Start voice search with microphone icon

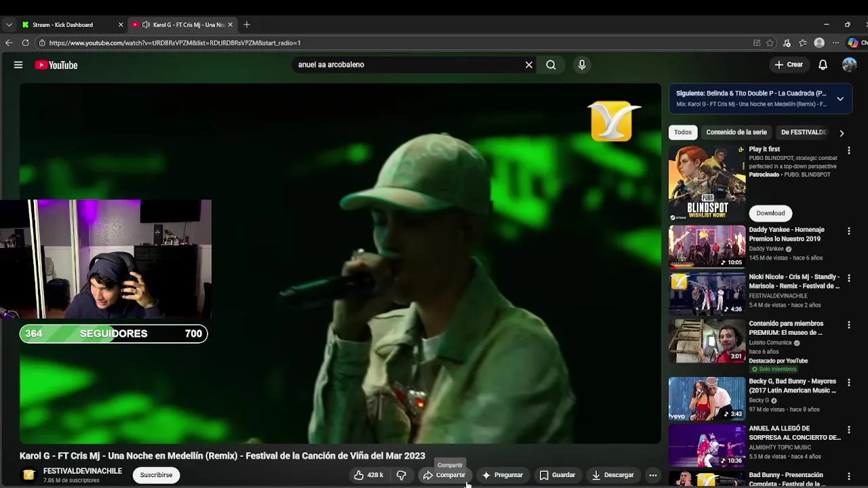[581, 65]
